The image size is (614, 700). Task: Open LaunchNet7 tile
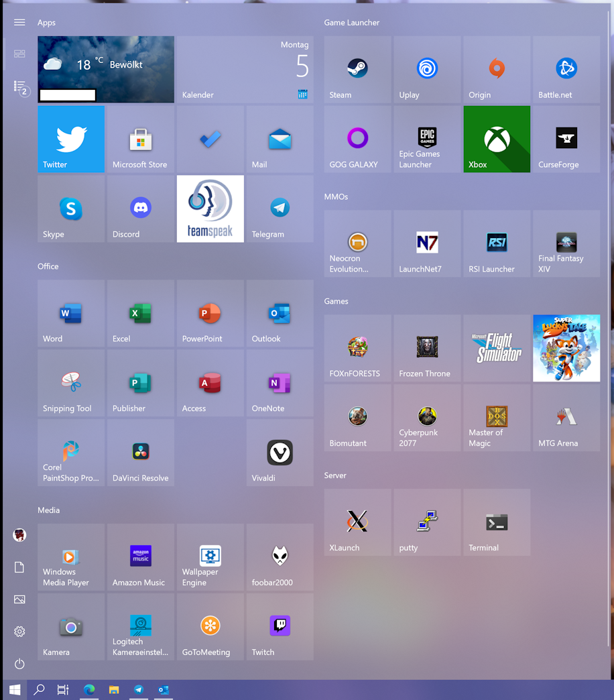(x=427, y=243)
